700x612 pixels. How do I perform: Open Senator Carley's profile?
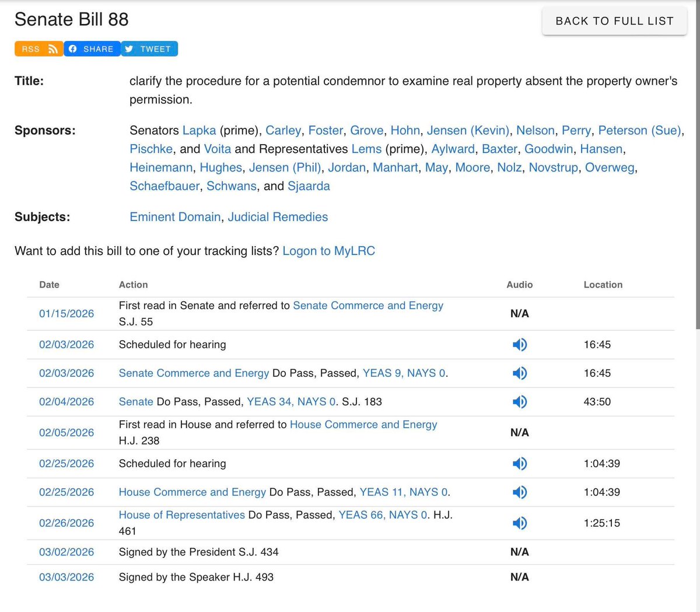coord(283,131)
